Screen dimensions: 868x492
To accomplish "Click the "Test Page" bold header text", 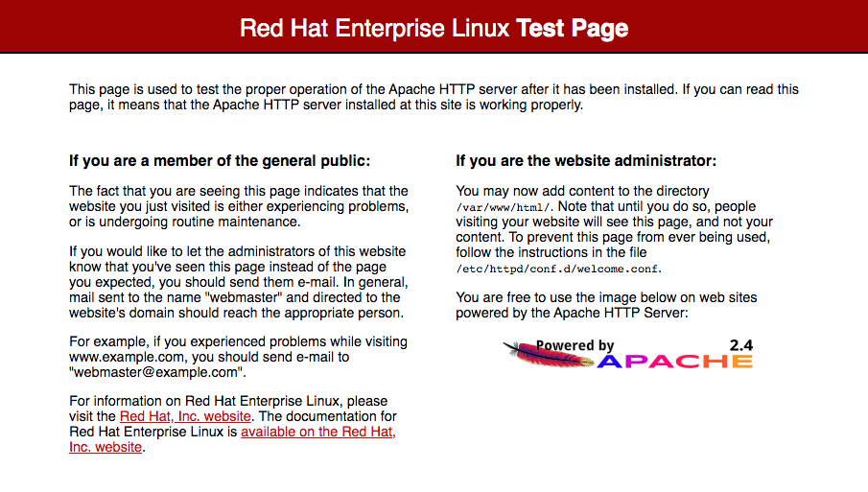I will pyautogui.click(x=572, y=28).
